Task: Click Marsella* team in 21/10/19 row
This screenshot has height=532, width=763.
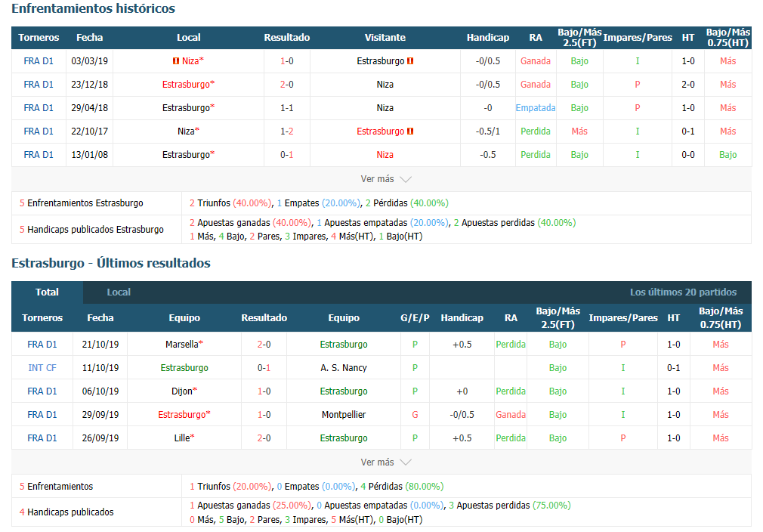Action: tap(184, 344)
